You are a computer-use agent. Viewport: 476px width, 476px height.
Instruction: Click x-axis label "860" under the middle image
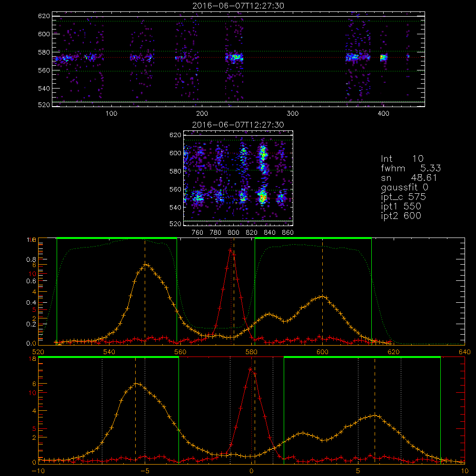[x=288, y=233]
